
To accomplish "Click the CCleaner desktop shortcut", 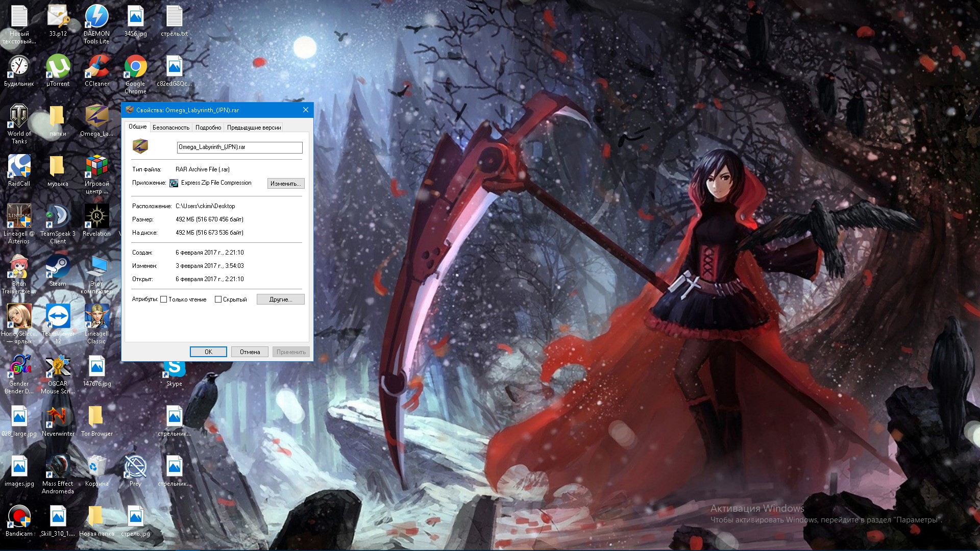I will [96, 70].
